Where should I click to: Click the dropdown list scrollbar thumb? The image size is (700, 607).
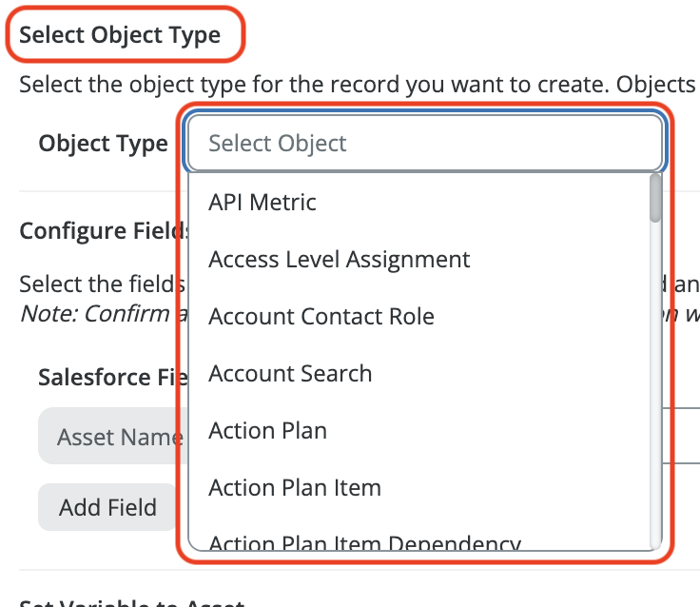click(655, 198)
